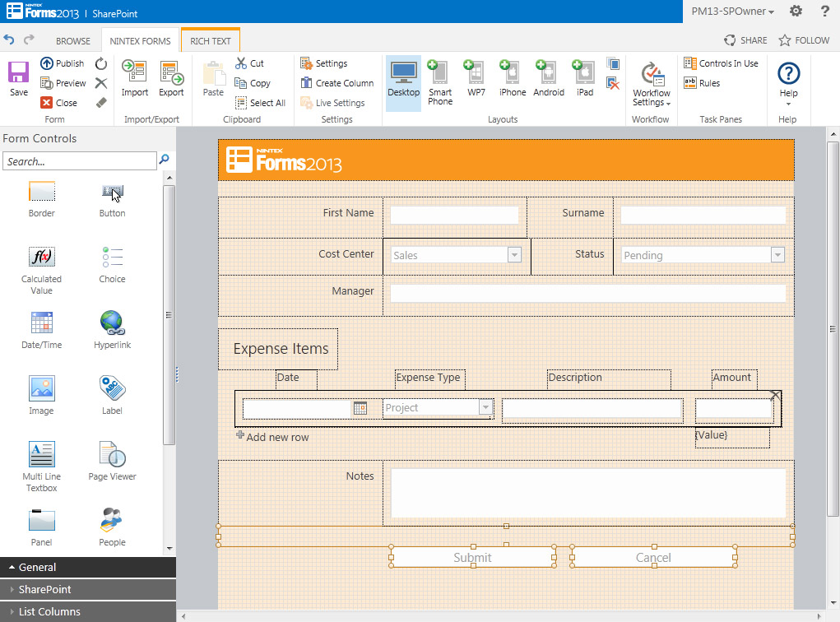Open the Cost Center dropdown
Screen dimensions: 840x622
[x=514, y=255]
